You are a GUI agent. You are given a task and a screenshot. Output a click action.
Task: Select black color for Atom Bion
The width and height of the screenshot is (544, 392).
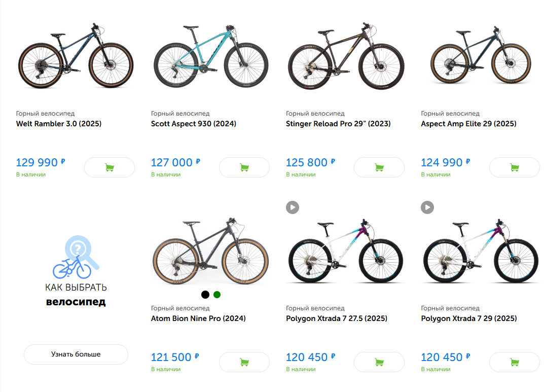(x=205, y=295)
